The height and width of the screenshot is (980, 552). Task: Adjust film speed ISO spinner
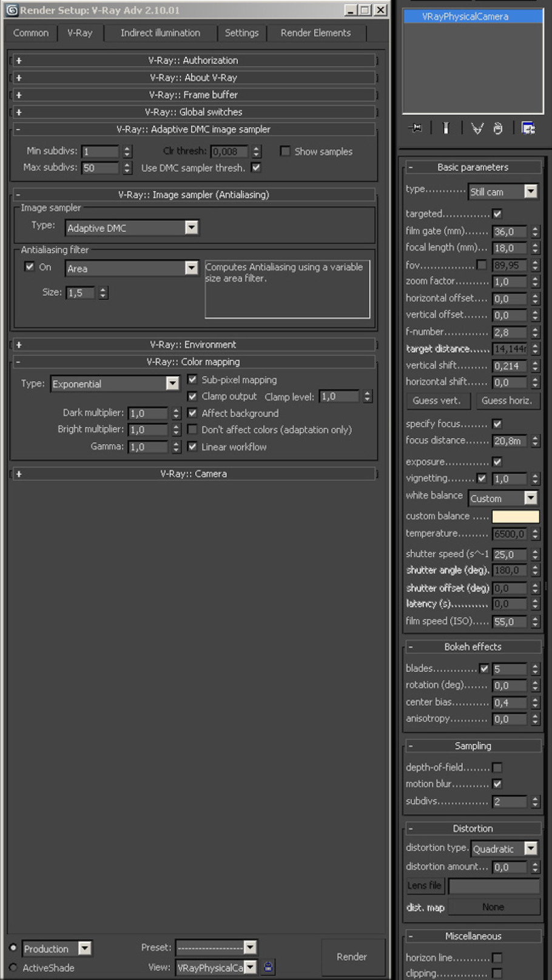click(535, 622)
